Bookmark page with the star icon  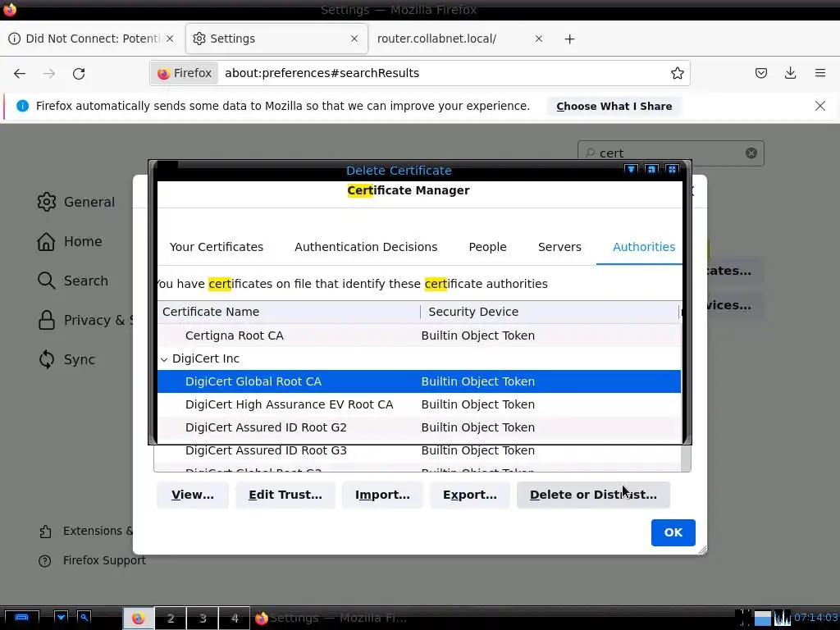[677, 73]
